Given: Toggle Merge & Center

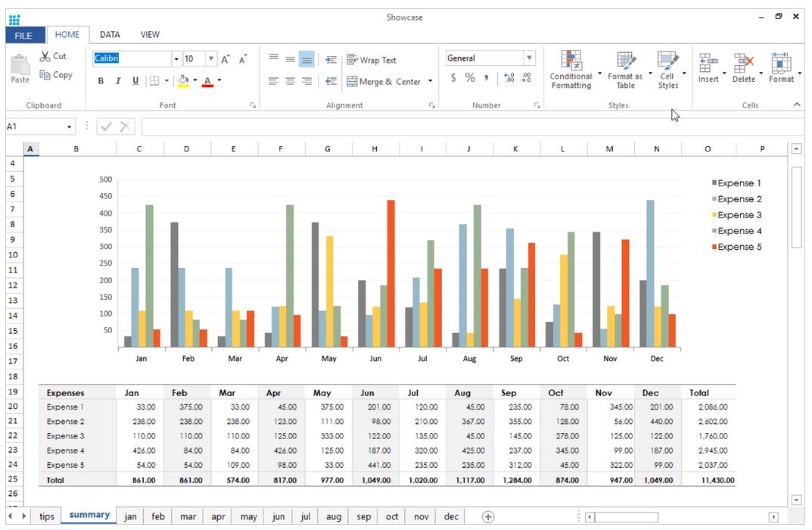Looking at the screenshot, I should click(384, 81).
